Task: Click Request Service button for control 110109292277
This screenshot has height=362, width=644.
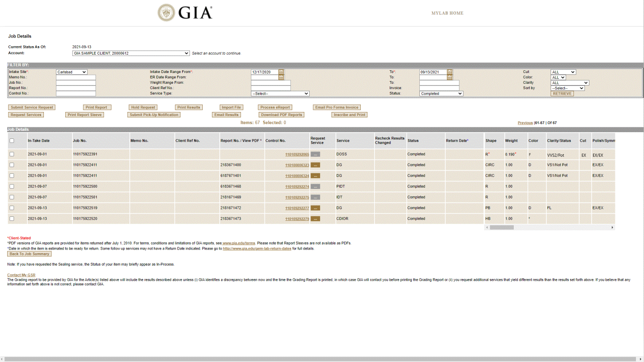Action: 315,208
